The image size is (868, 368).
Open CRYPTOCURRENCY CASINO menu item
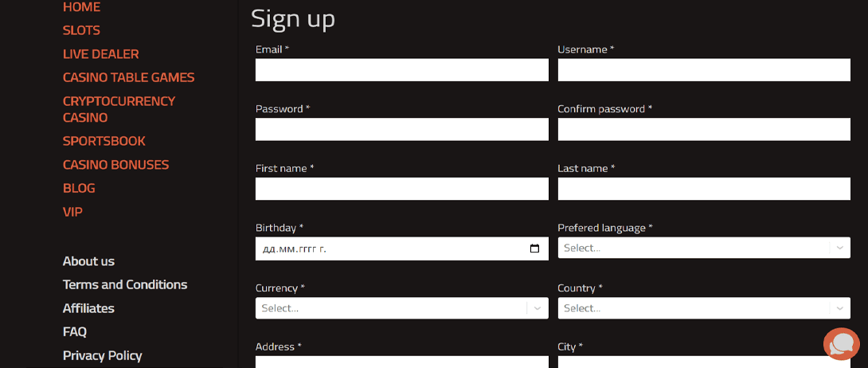pos(119,109)
